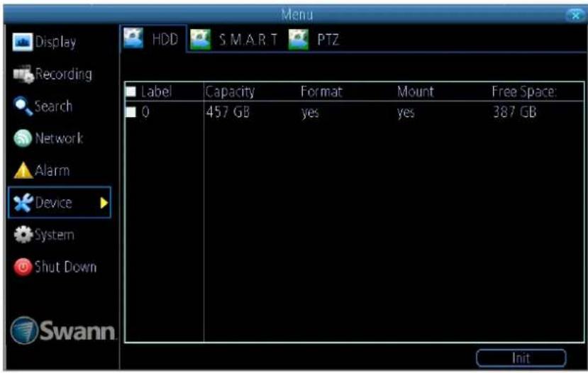This screenshot has height=373, width=588.
Task: Expand the Device submenu yellow arrow
Action: (104, 203)
